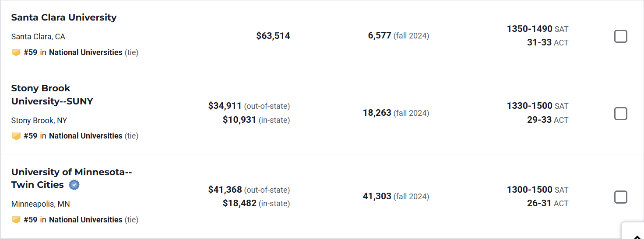The width and height of the screenshot is (644, 239).
Task: Click Minnesota's 26-31 ACT range
Action: click(539, 203)
